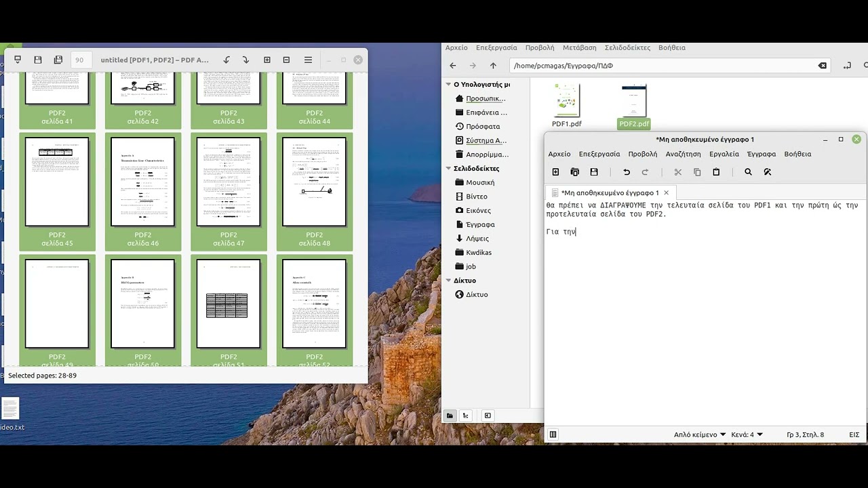
Task: Collapse the Δίκτυο sidebar section
Action: (448, 281)
